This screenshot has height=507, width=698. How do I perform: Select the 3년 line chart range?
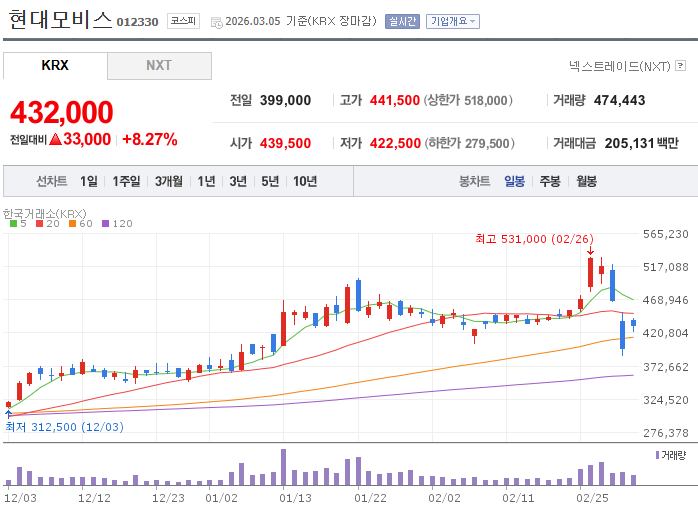(238, 181)
